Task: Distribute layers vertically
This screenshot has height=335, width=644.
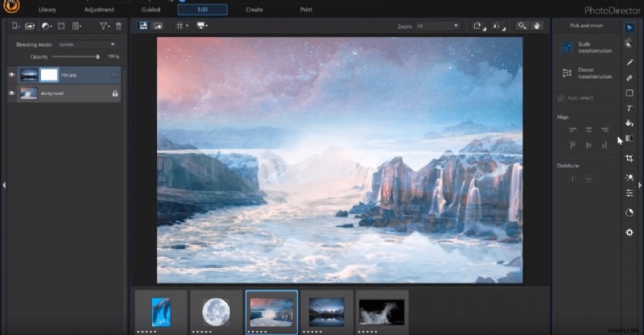Action: tap(588, 179)
